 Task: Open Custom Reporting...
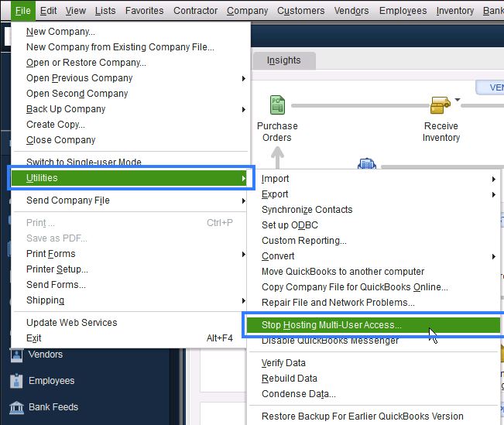click(x=373, y=241)
